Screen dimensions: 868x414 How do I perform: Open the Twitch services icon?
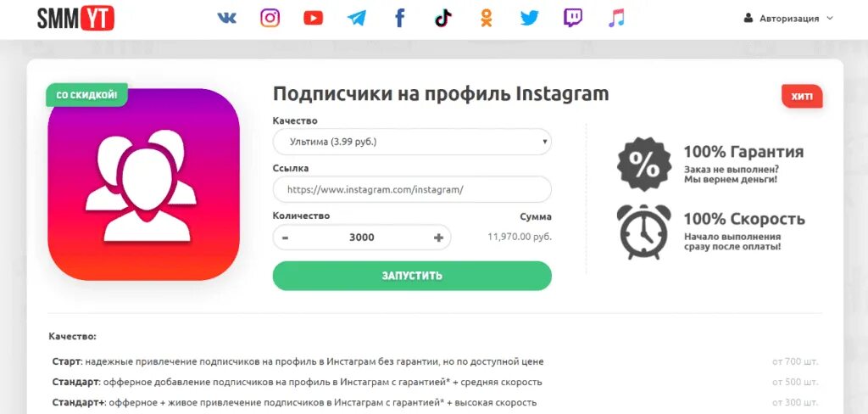click(573, 19)
